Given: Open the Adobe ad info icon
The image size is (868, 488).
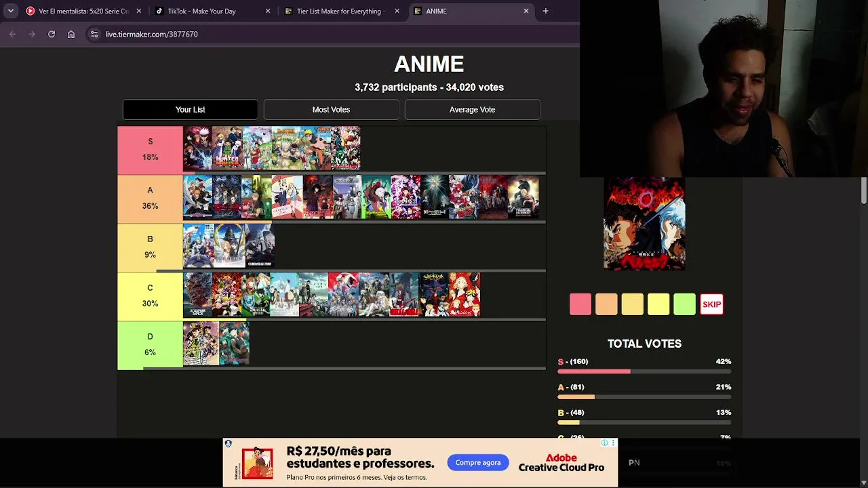Looking at the screenshot, I should [604, 443].
